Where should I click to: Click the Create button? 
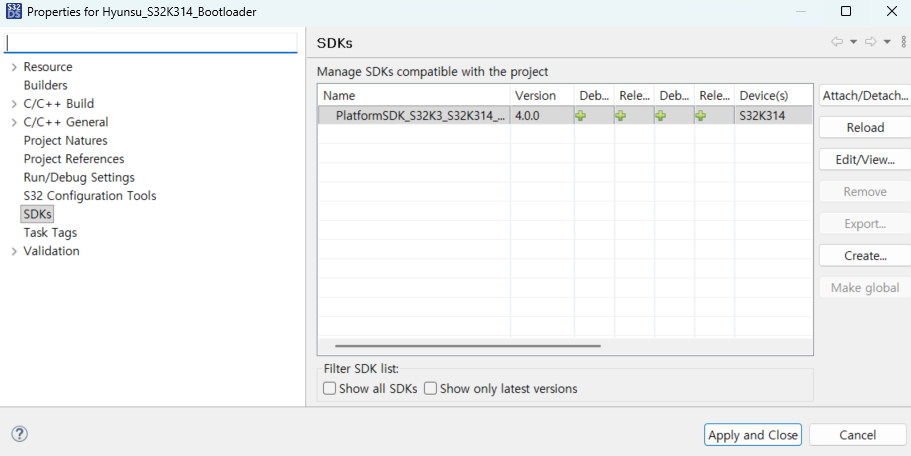click(x=865, y=256)
